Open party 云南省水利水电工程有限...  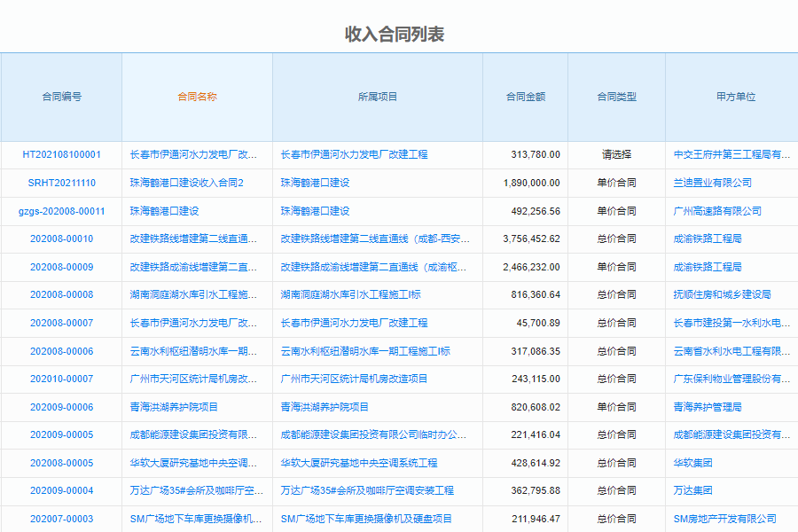[x=731, y=351]
